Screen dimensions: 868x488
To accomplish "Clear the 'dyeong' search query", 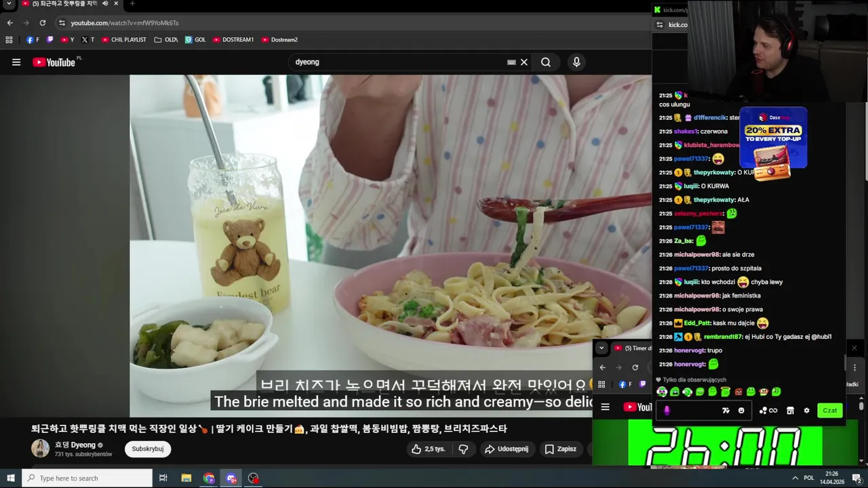I will pos(524,62).
